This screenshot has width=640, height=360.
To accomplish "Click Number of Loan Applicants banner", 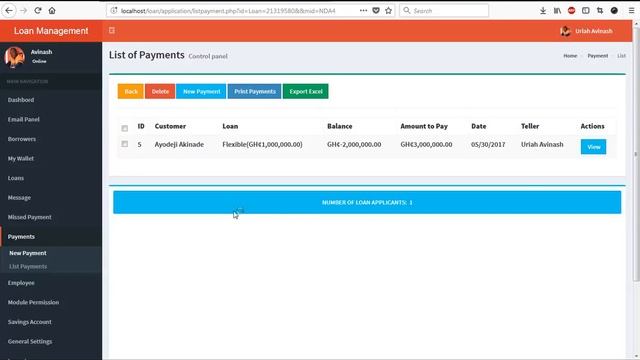I will (367, 202).
